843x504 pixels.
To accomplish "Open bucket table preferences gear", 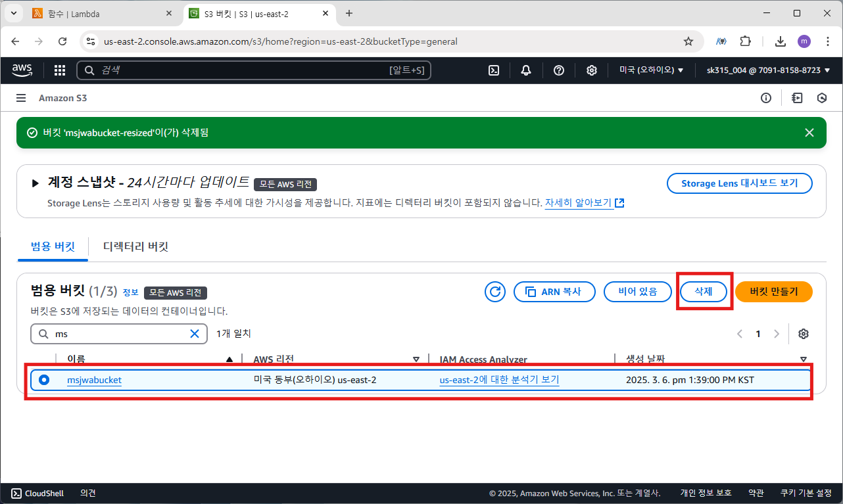I will (803, 334).
